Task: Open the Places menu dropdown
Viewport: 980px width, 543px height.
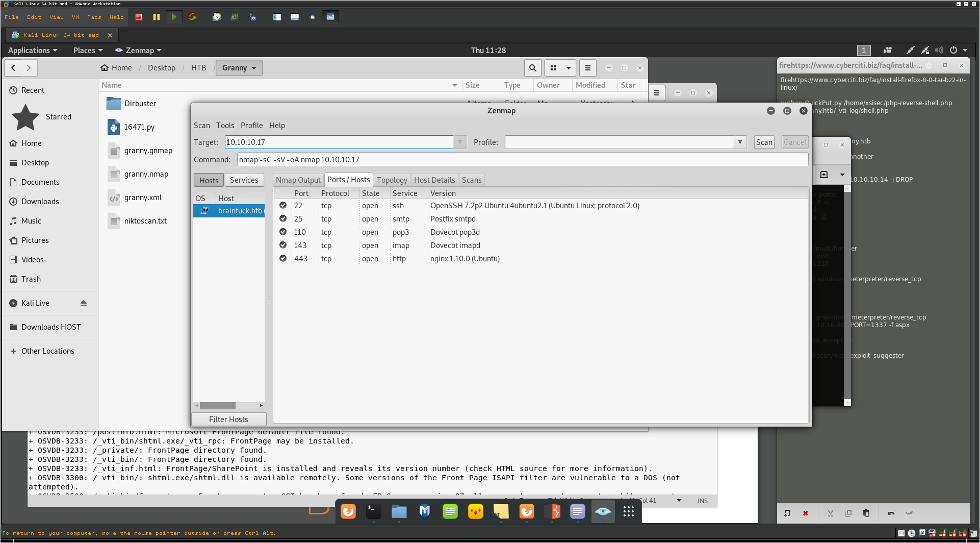Action: coord(88,51)
